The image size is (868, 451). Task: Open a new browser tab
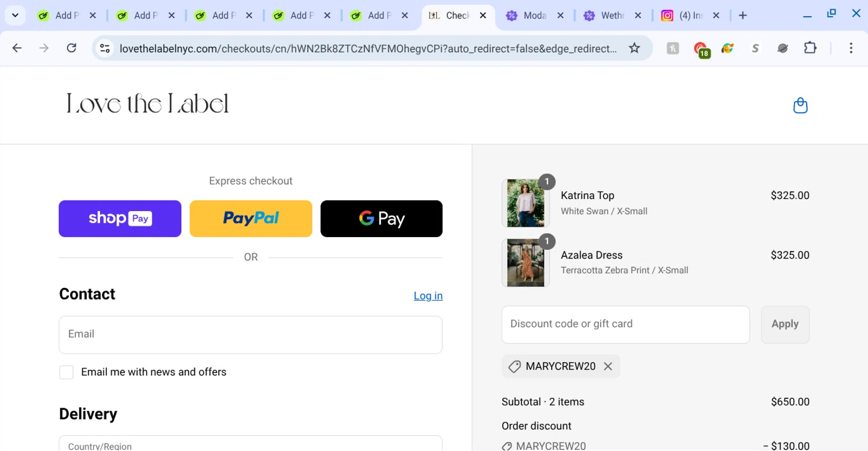coord(743,16)
